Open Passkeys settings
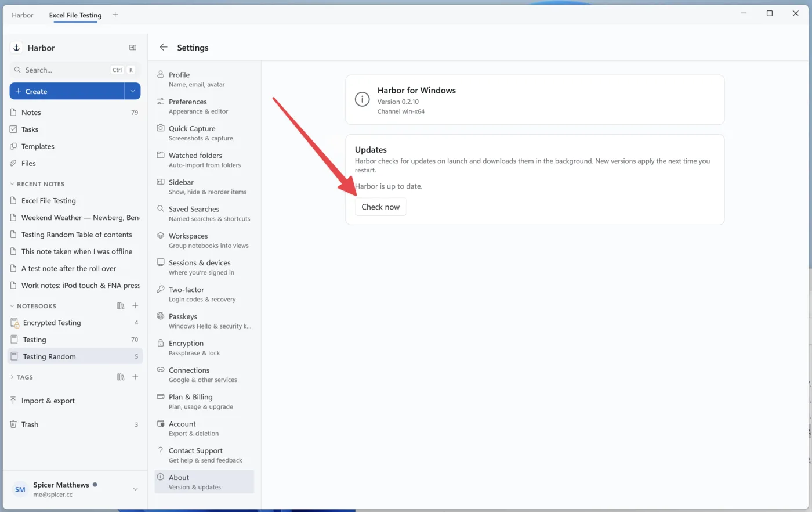The height and width of the screenshot is (512, 812). coord(204,321)
